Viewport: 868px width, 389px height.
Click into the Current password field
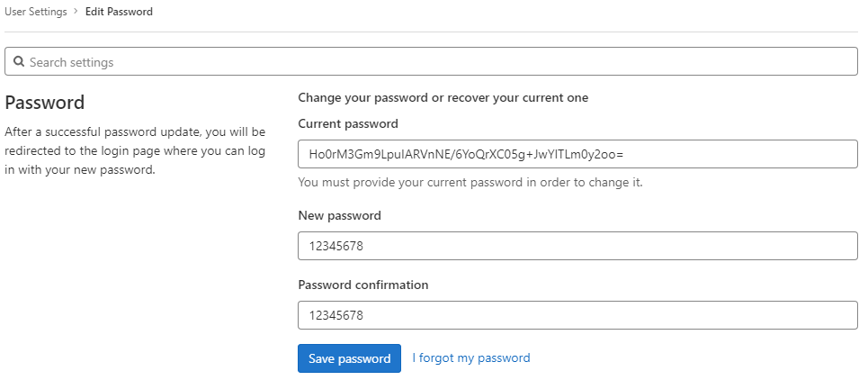click(x=578, y=154)
